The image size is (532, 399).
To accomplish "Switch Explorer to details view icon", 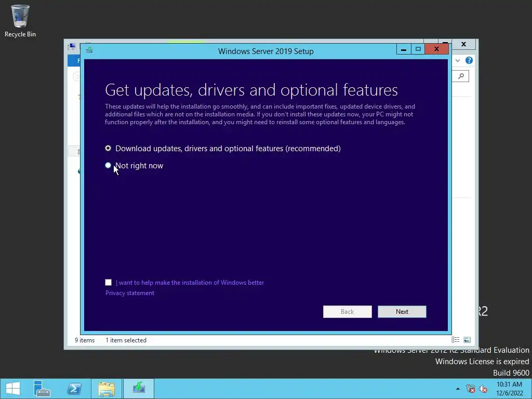I will coord(455,340).
